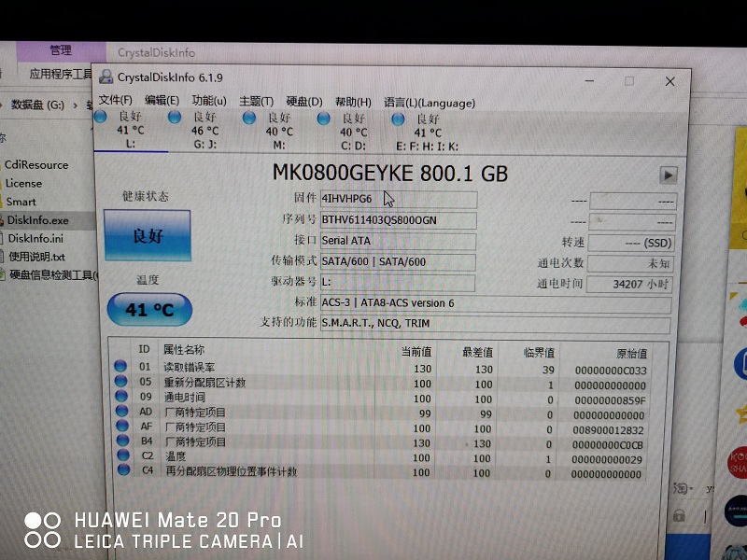This screenshot has height=560, width=747.
Task: Select 使用说明.txt in Explorer window
Action: (x=37, y=258)
